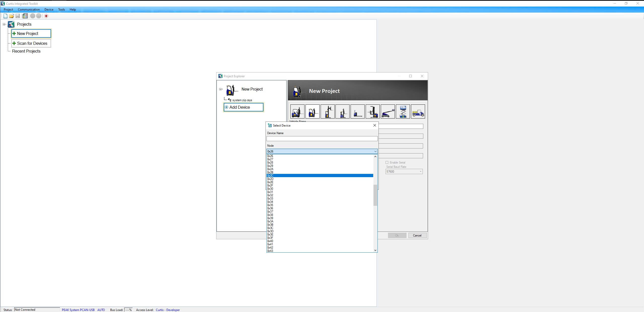644x312 pixels.
Task: Choose node 0x3F from the list
Action: pyautogui.click(x=320, y=238)
